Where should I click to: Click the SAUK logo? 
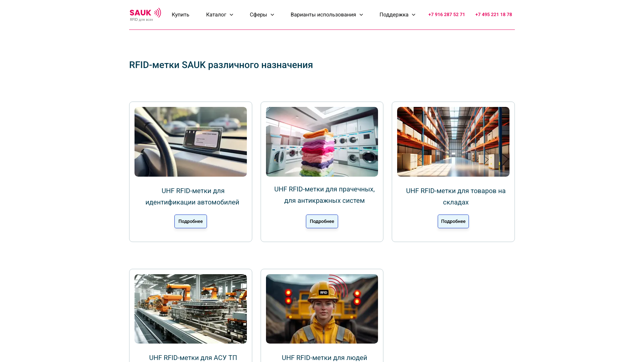pos(145,15)
